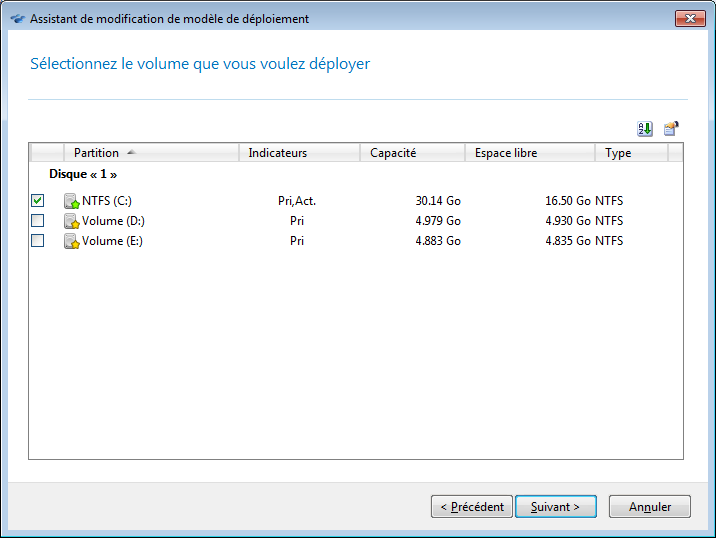
Task: Sort by the Capacité column header
Action: (412, 153)
